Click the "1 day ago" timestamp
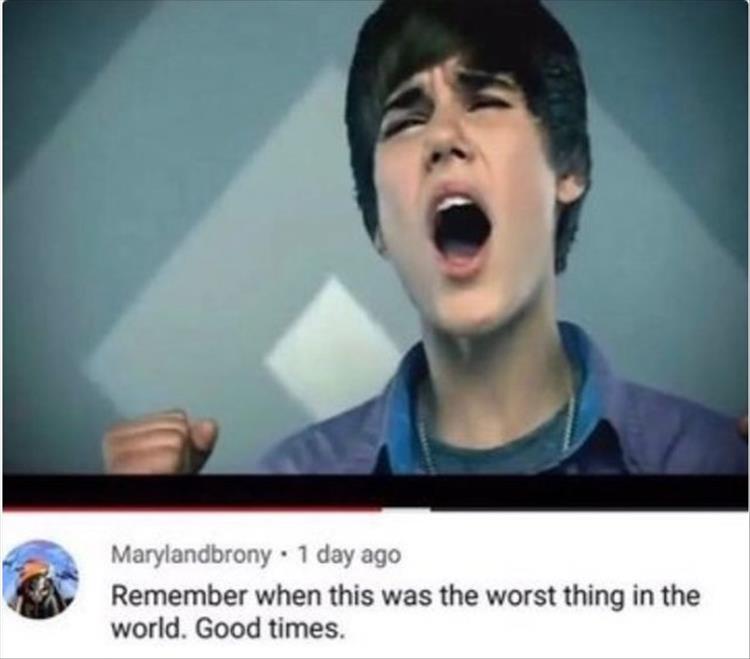The width and height of the screenshot is (750, 659). coord(349,555)
